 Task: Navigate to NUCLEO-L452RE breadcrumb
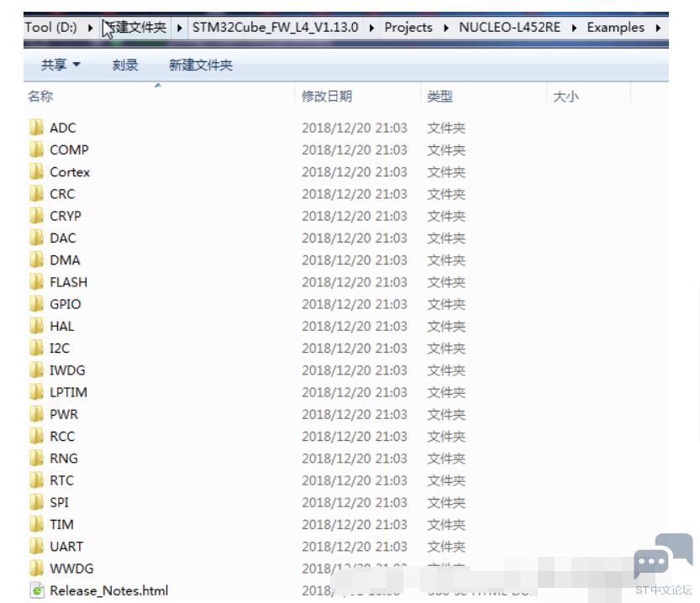[x=509, y=27]
